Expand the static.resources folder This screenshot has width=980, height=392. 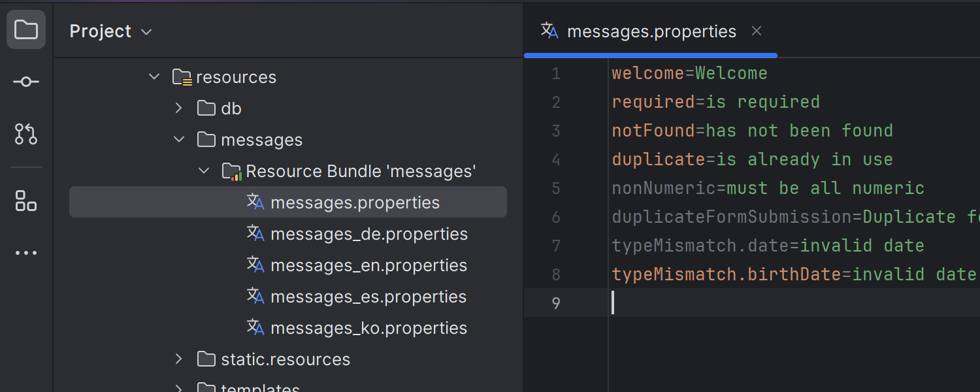pos(178,359)
